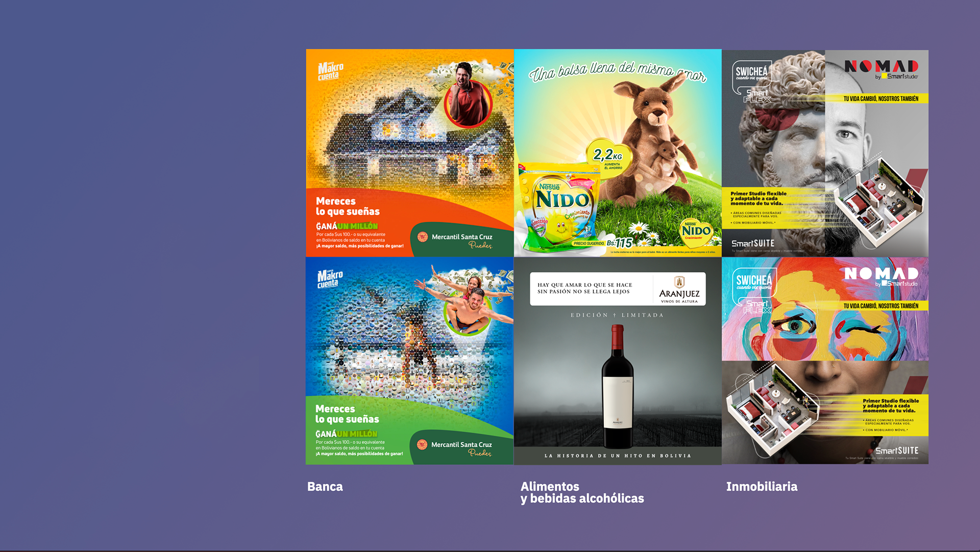The width and height of the screenshot is (980, 552).
Task: Click the SmartSuite logo on painted ad
Action: pyautogui.click(x=897, y=451)
